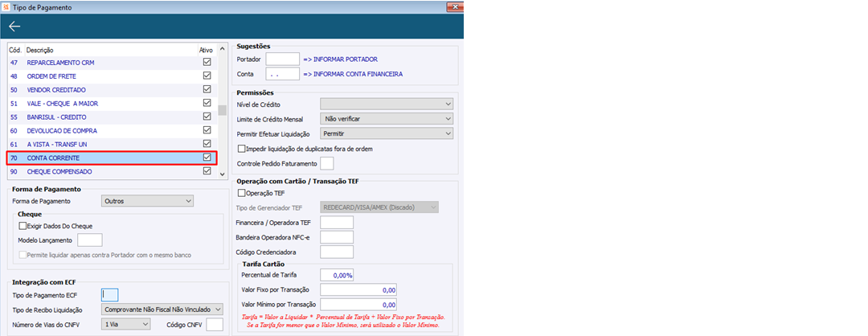868x336 pixels.
Task: Toggle Ativo for VALE - CHEQUE A MAIOR
Action: (x=207, y=103)
